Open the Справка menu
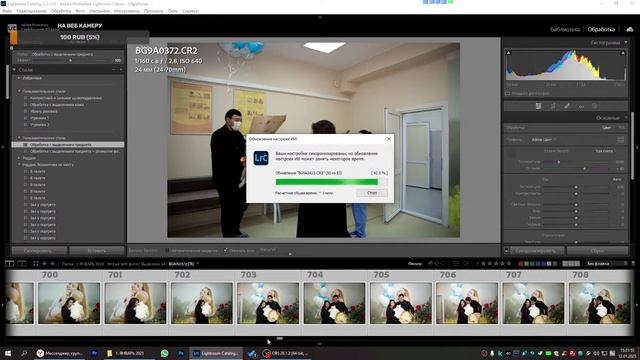 tap(190, 11)
